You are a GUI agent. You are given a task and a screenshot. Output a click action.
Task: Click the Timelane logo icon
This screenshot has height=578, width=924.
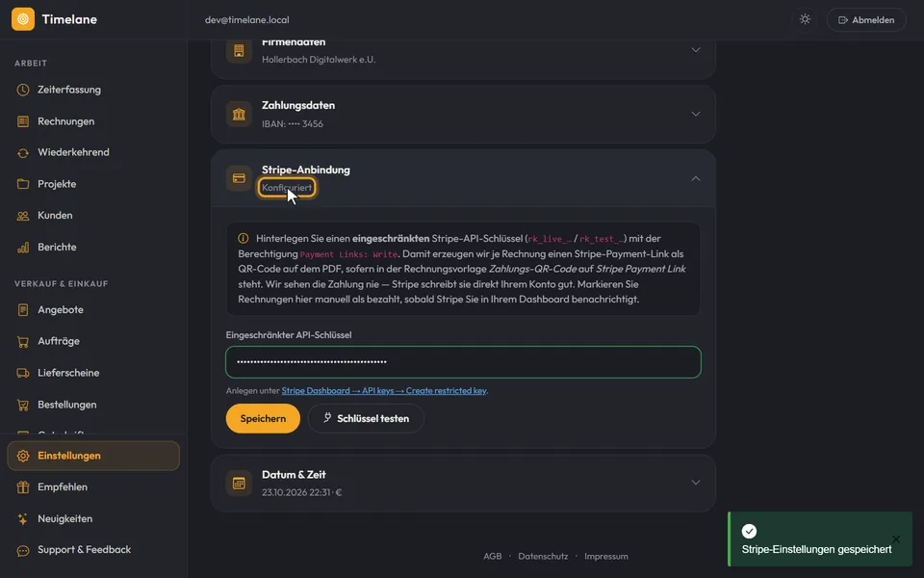coord(23,19)
